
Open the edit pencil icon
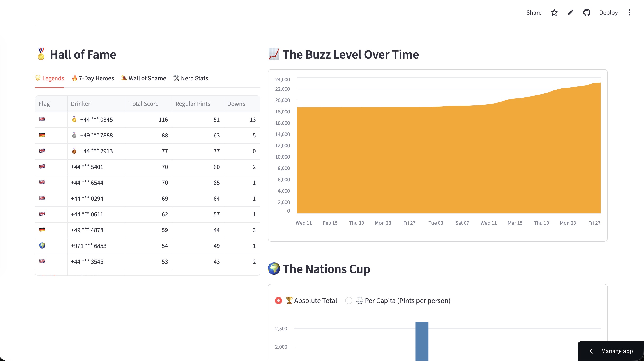(x=570, y=12)
